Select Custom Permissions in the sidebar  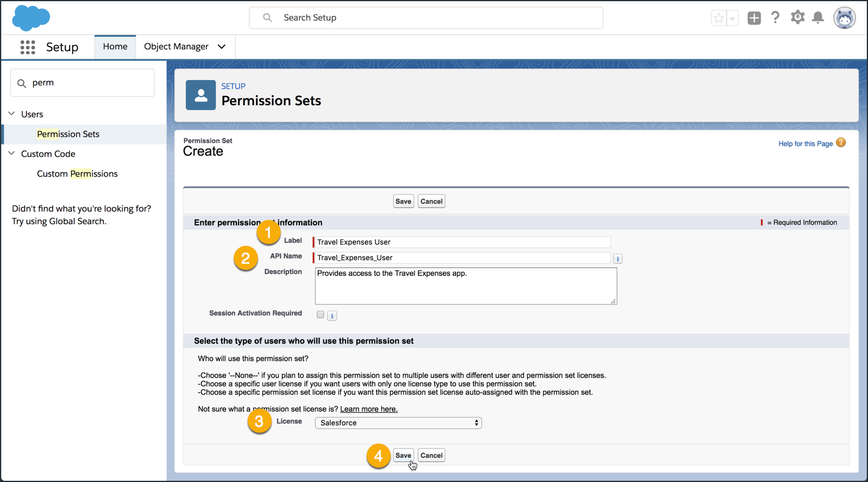click(77, 174)
